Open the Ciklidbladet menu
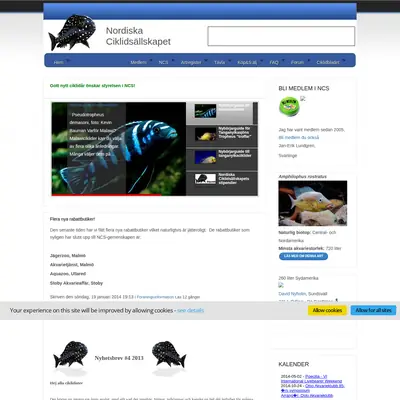Image resolution: width=400 pixels, height=400 pixels. pos(328,62)
